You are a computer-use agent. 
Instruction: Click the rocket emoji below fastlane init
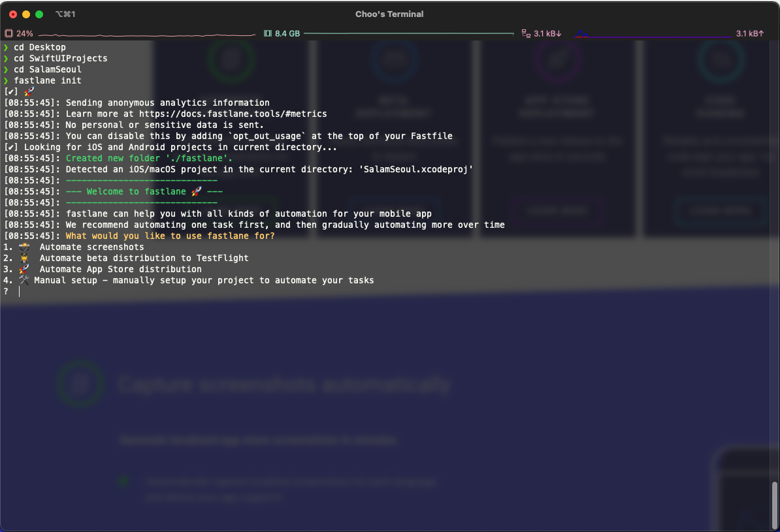pyautogui.click(x=29, y=91)
